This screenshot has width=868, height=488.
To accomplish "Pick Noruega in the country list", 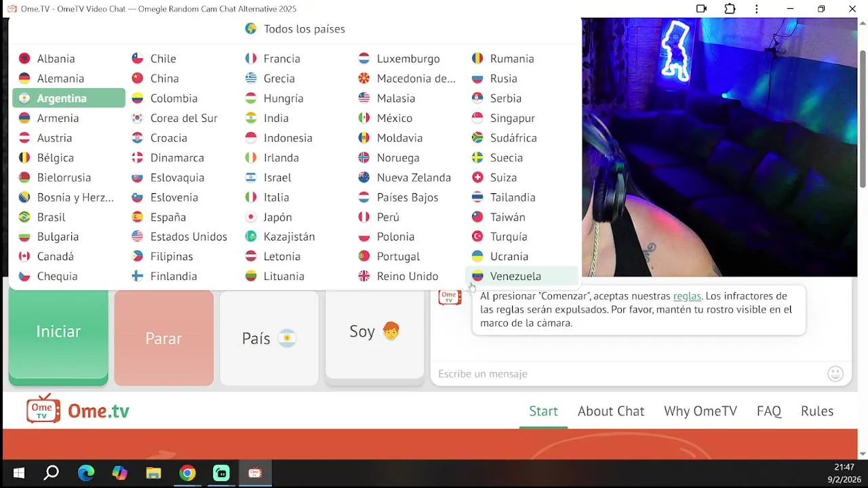I will [408, 158].
